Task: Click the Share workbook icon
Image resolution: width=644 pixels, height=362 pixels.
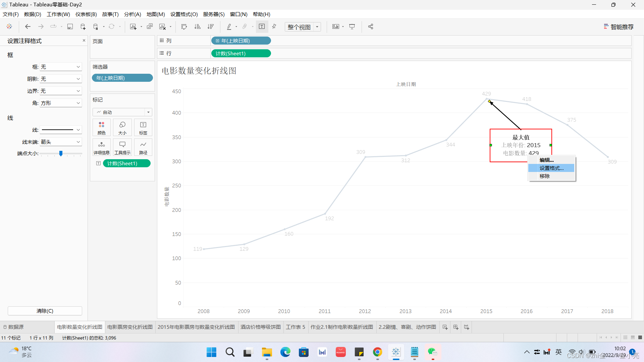Action: (371, 27)
